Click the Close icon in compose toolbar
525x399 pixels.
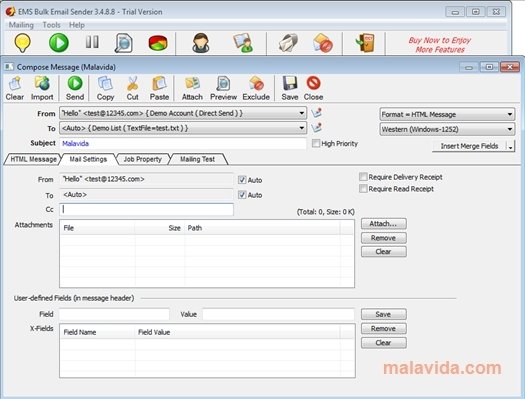point(313,88)
